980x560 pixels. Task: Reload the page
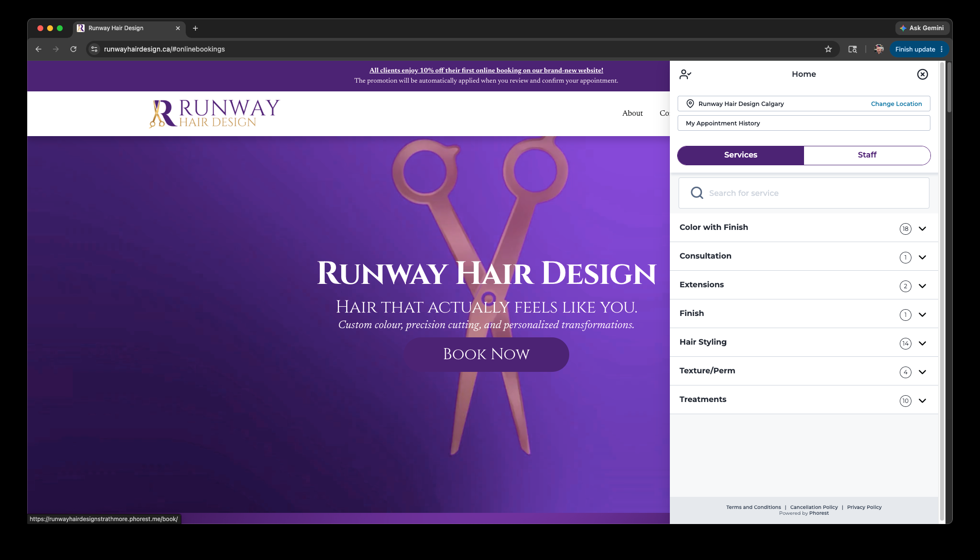pyautogui.click(x=73, y=49)
